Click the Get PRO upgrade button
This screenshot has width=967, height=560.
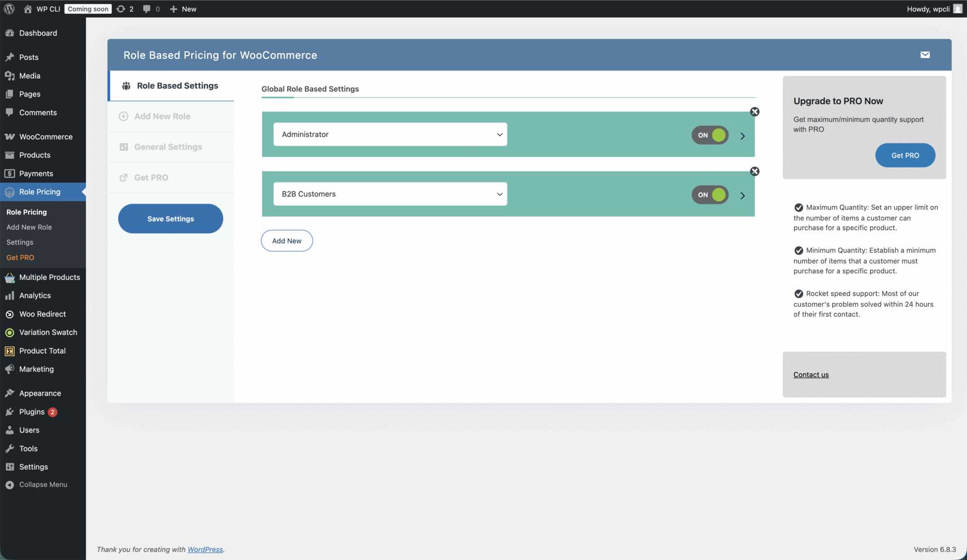[905, 155]
